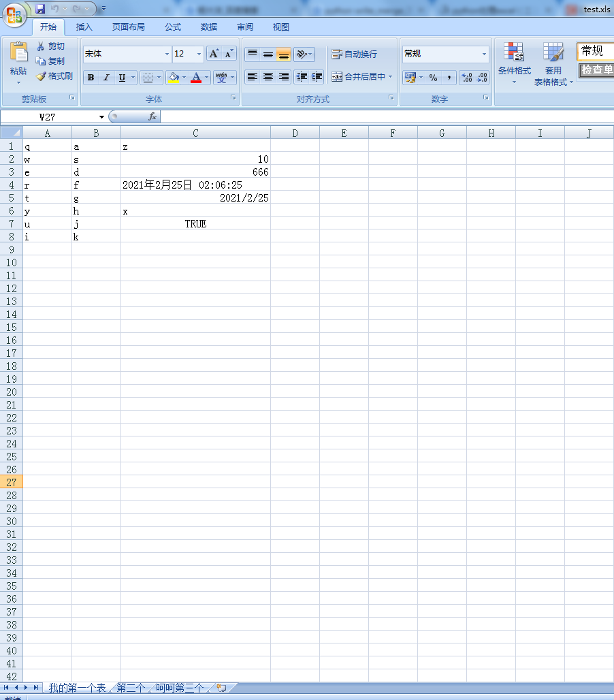The image size is (614, 700).
Task: Toggle italic formatting
Action: pyautogui.click(x=106, y=77)
